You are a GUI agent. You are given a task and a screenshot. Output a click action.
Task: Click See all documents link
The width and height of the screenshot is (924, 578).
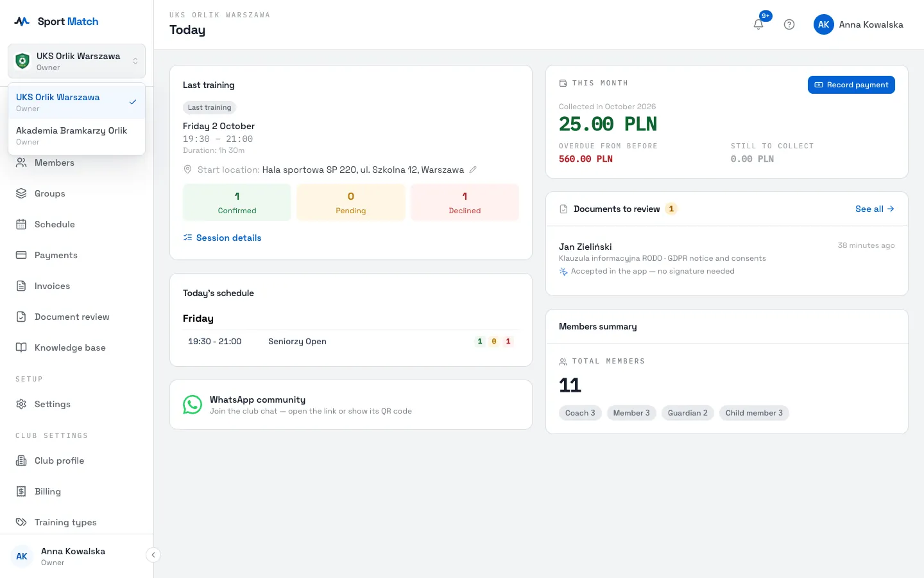pos(875,209)
